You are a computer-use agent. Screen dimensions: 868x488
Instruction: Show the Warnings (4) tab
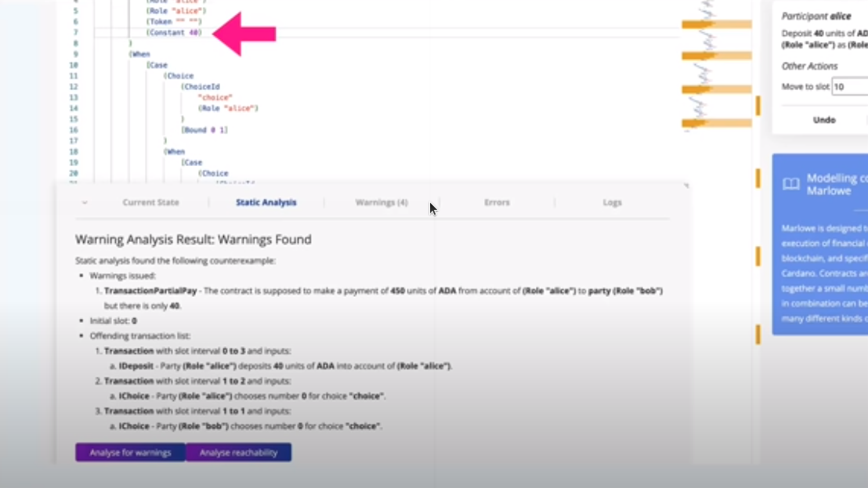tap(382, 203)
